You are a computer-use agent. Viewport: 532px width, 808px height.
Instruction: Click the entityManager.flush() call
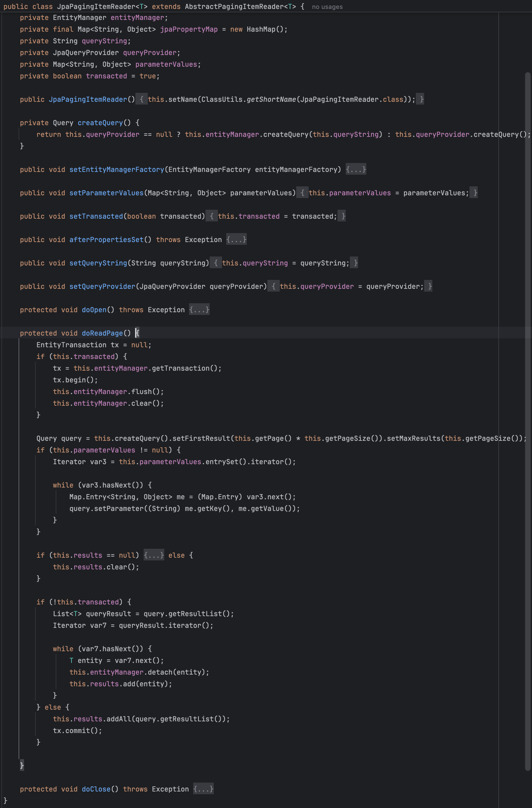108,392
